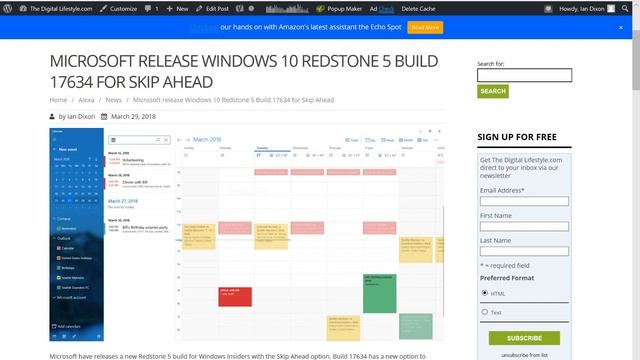Image resolution: width=640 pixels, height=360 pixels.
Task: Click the post title heading
Action: [x=244, y=71]
